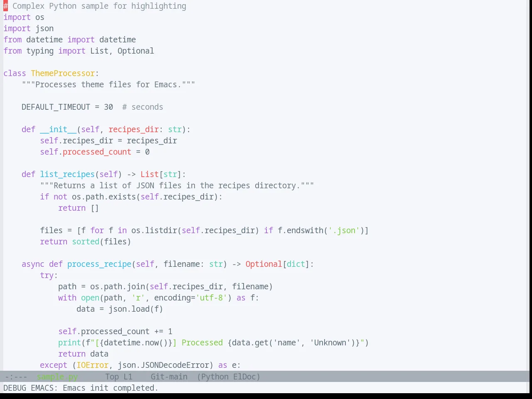This screenshot has width=532, height=399.
Task: Click the list_recipes function name
Action: [67, 174]
